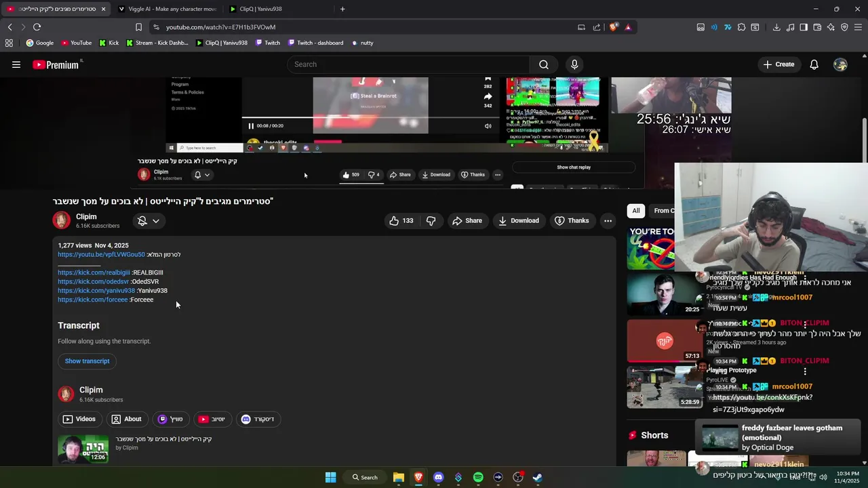This screenshot has height=488, width=868.
Task: Open the youtu.be/vpfLVWGou50 link
Action: pos(101,255)
